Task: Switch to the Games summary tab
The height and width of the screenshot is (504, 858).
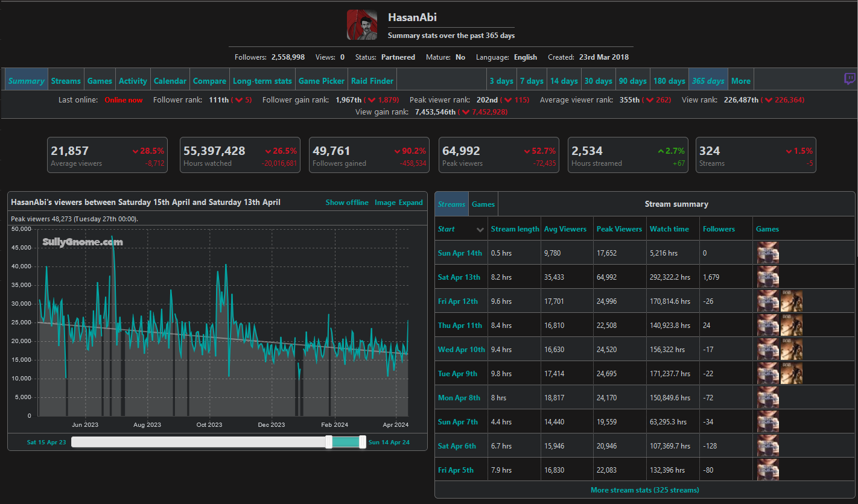Action: point(483,204)
